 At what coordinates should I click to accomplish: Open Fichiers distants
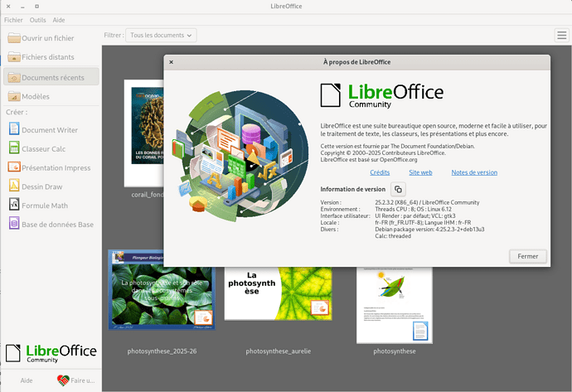tap(50, 57)
